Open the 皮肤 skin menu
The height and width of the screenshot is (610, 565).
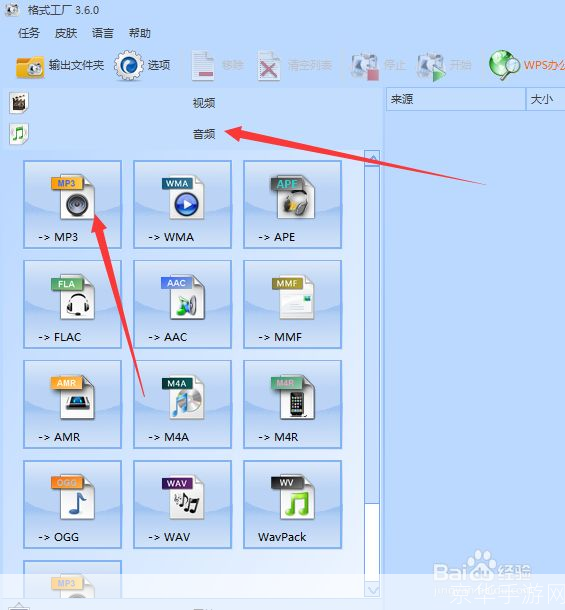[x=66, y=33]
